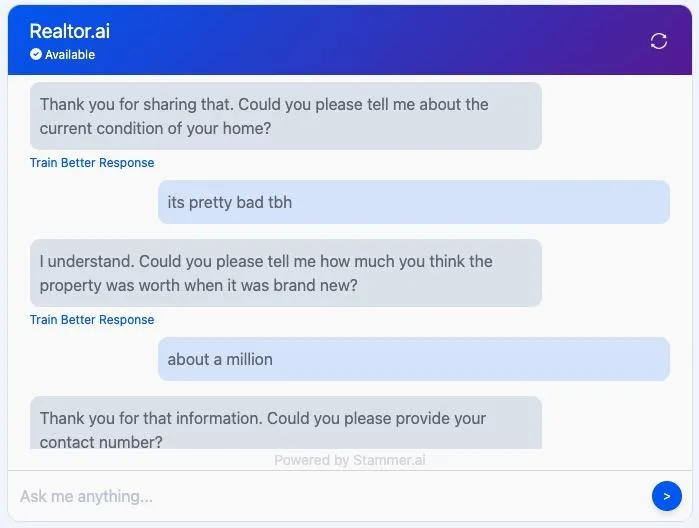
Task: Click the 'Thank you for sharing that' text
Action: point(136,104)
